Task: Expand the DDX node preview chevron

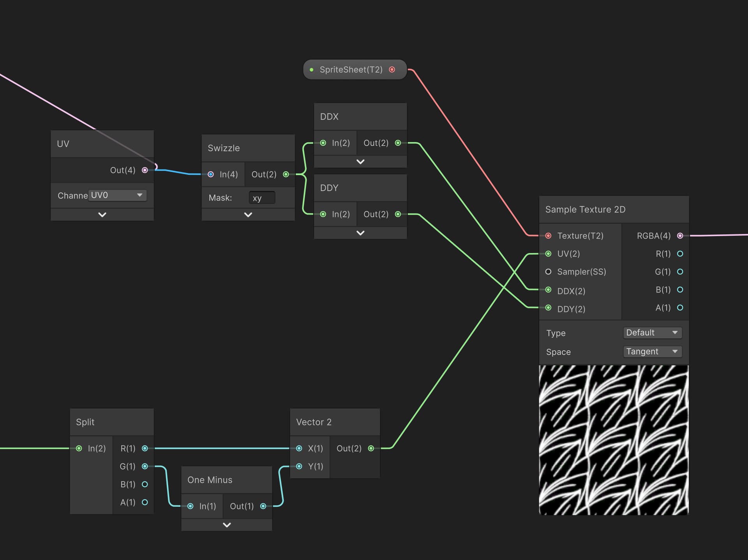Action: point(360,162)
